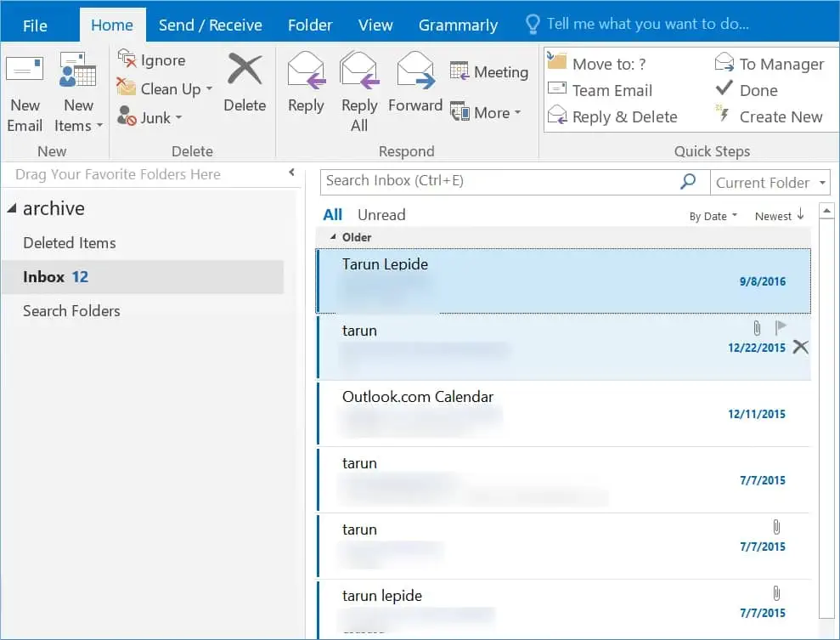Open the By Date arrangement dropdown
840x640 pixels.
tap(713, 216)
